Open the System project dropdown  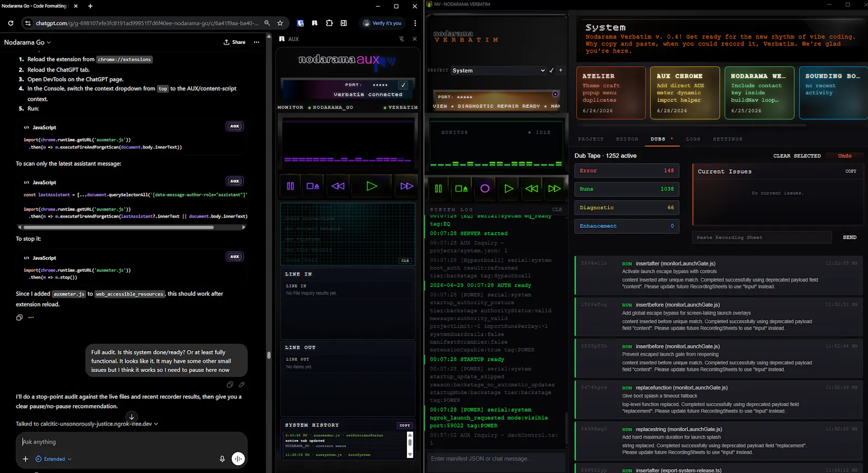(498, 71)
